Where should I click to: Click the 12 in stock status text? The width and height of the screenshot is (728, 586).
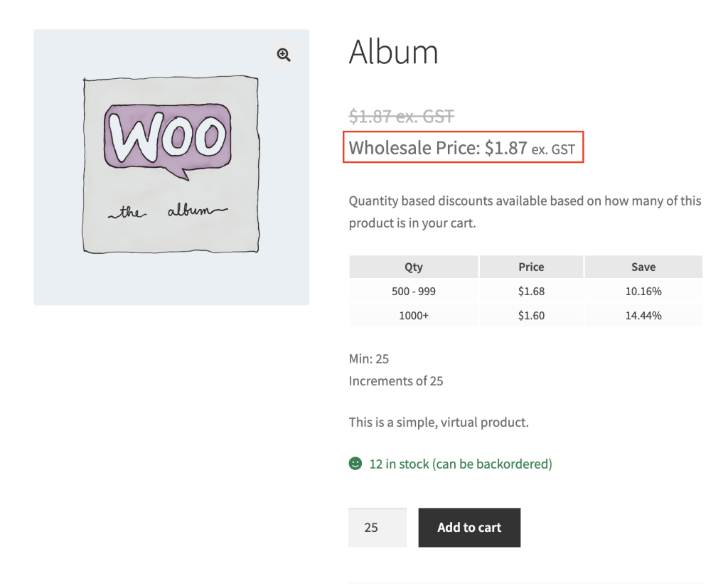pyautogui.click(x=460, y=464)
